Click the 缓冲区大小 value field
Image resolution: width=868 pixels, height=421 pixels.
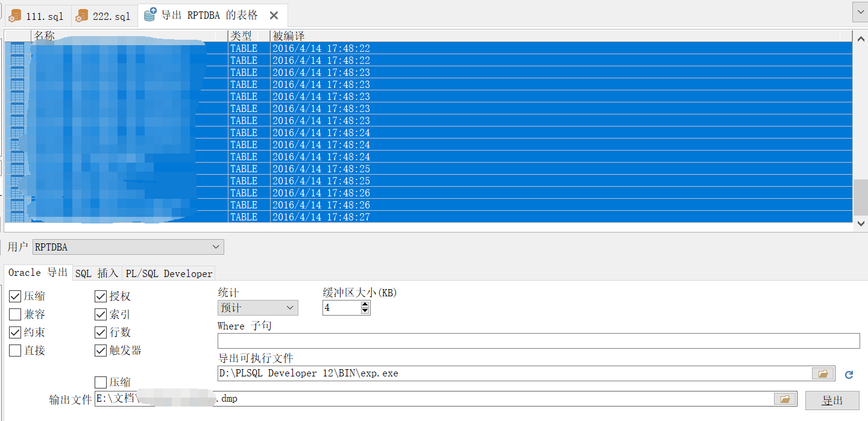[x=342, y=308]
